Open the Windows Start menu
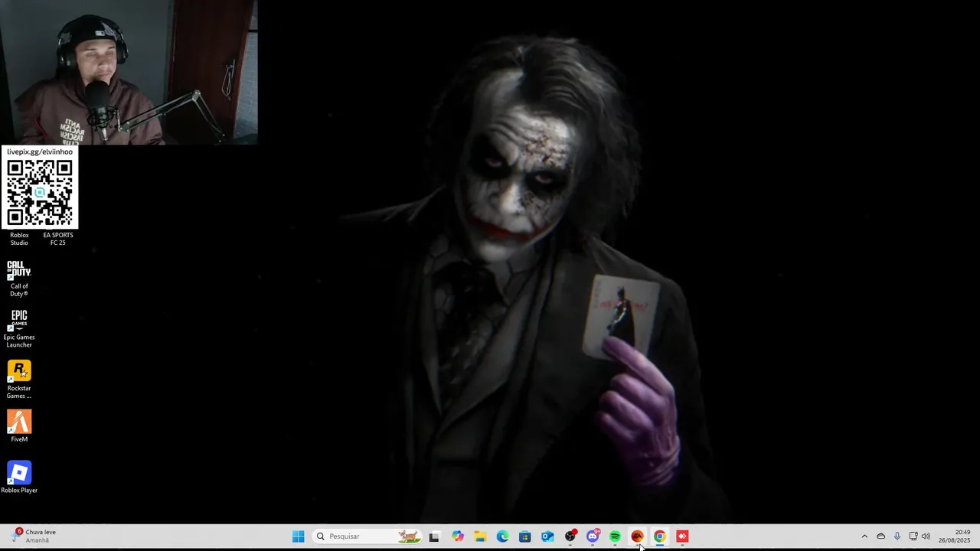The height and width of the screenshot is (551, 980). point(299,536)
